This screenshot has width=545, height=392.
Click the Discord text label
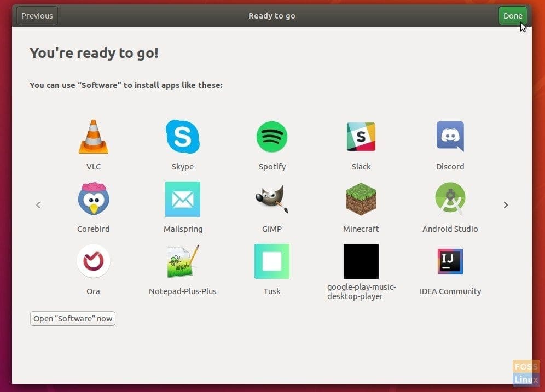point(450,167)
